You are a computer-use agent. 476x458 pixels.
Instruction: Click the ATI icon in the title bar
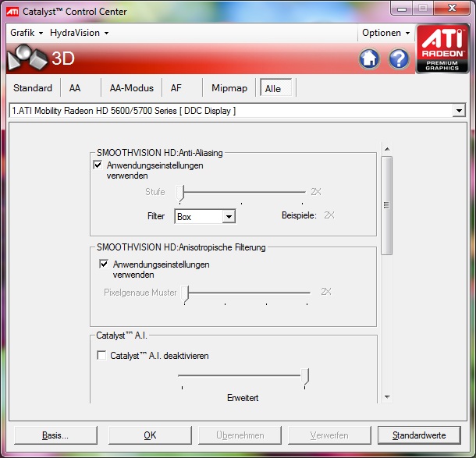(12, 12)
